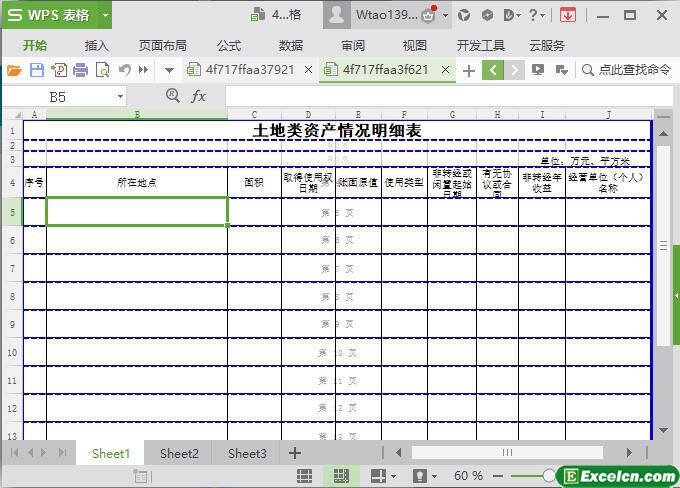Viewport: 680px width, 488px height.
Task: Open the 云服务 ribbon tab
Action: 547,45
